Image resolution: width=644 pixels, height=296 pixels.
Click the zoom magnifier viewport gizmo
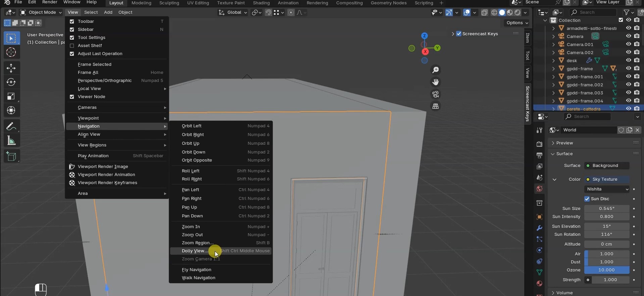[x=436, y=70]
